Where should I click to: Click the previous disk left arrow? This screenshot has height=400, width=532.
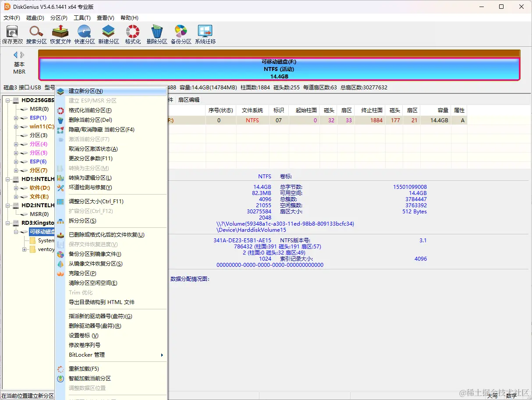coord(16,55)
